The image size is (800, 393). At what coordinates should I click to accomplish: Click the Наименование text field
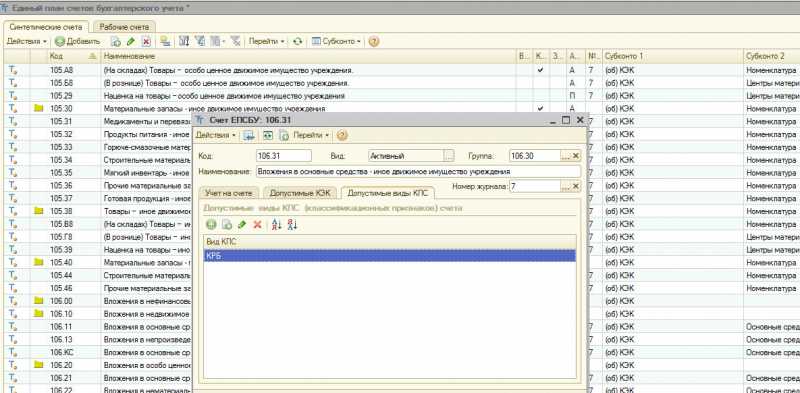click(x=418, y=171)
